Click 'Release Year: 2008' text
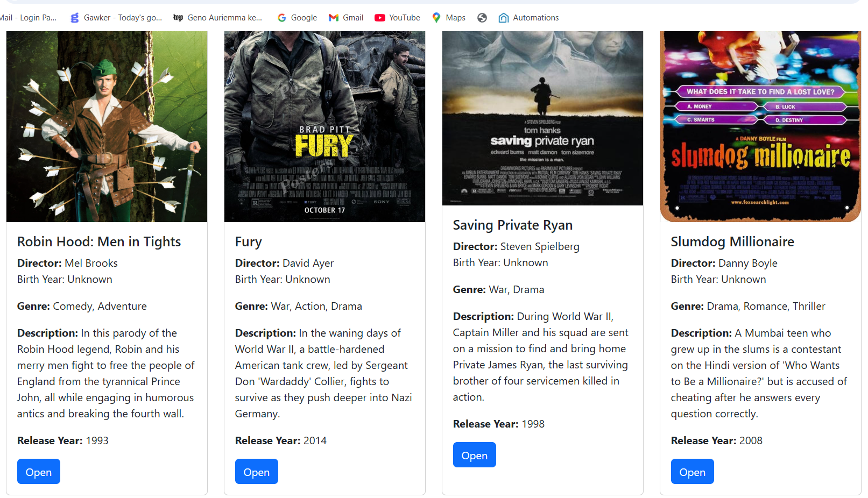 tap(717, 440)
